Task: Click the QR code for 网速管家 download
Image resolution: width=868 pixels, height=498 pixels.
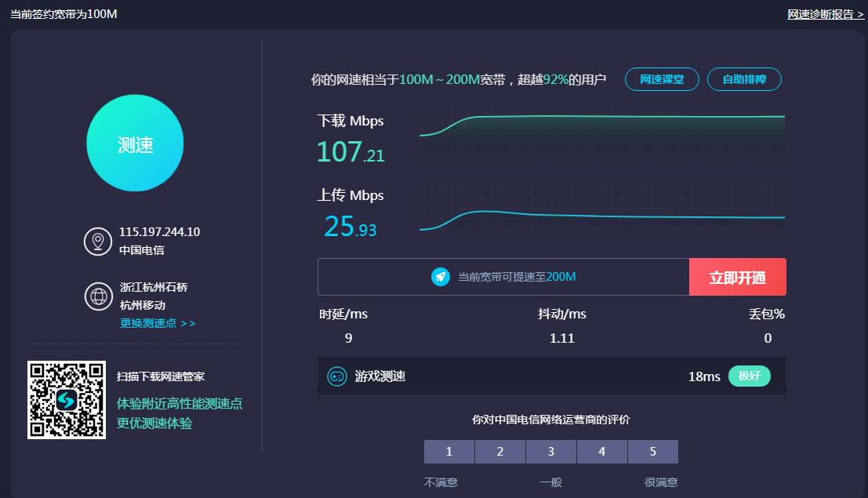Action: (66, 400)
